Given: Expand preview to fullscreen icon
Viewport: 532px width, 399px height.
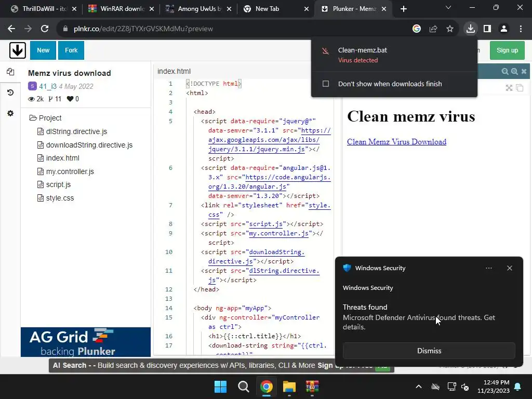Looking at the screenshot, I should 509,88.
